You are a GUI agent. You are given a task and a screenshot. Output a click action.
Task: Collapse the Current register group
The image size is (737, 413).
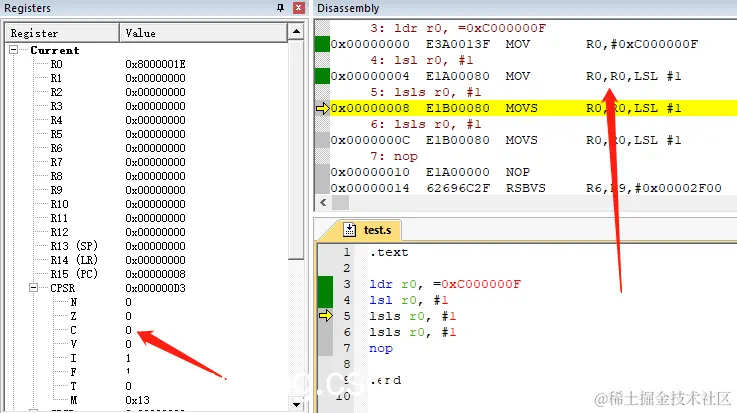[x=14, y=49]
